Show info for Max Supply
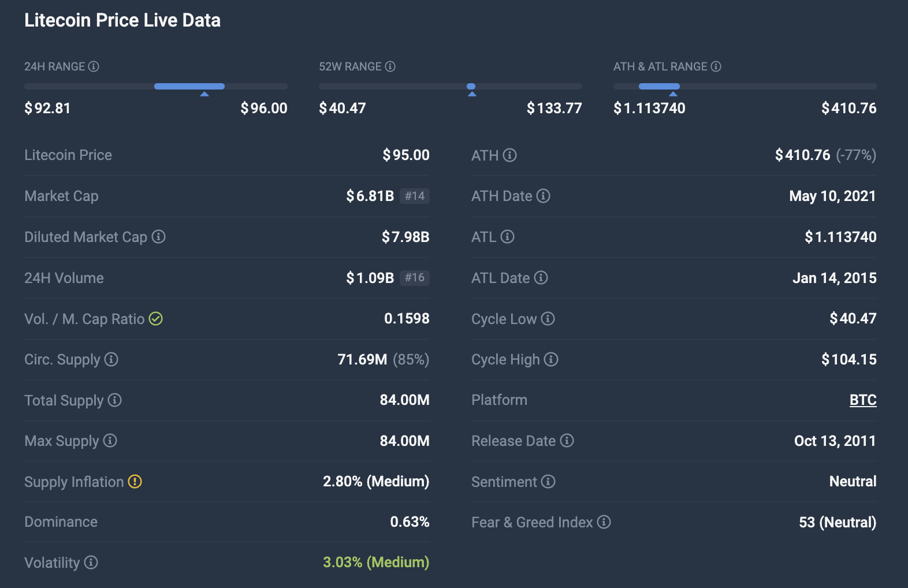Viewport: 908px width, 588px height. (x=110, y=441)
